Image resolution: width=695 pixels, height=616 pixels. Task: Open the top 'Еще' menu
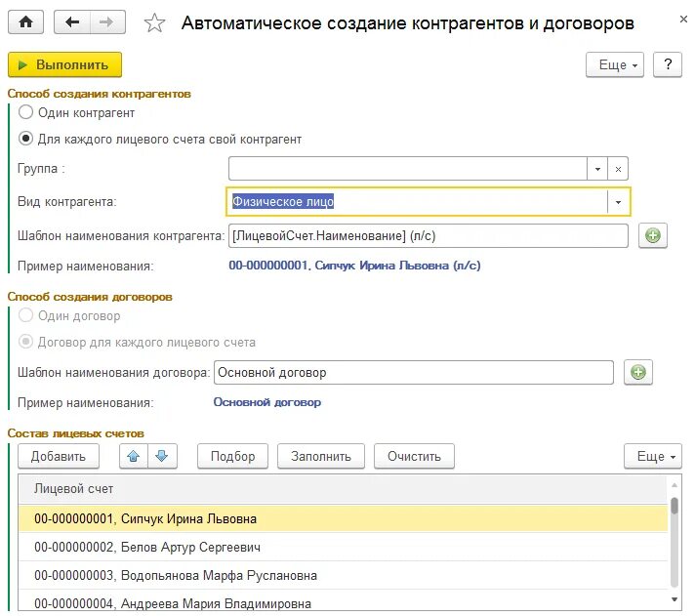(614, 64)
